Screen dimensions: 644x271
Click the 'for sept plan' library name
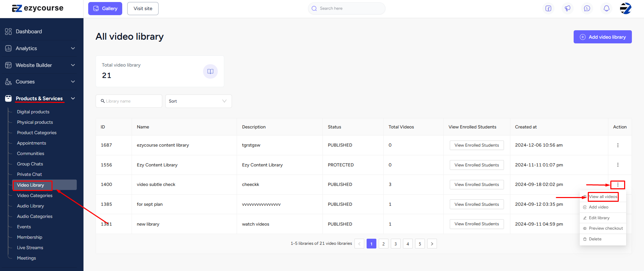149,204
